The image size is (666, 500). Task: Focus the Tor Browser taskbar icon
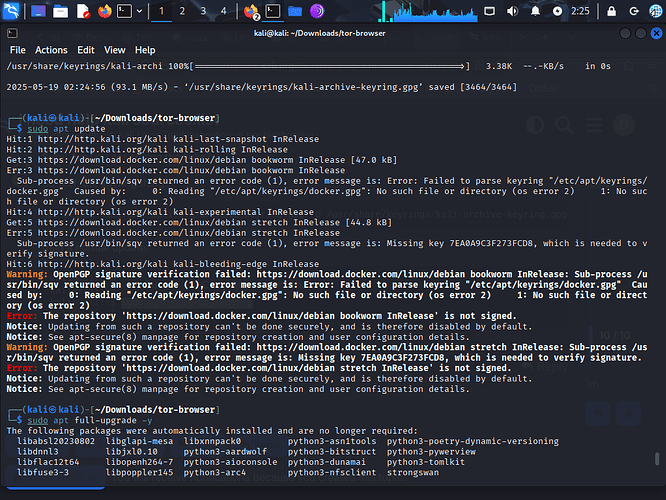[317, 11]
